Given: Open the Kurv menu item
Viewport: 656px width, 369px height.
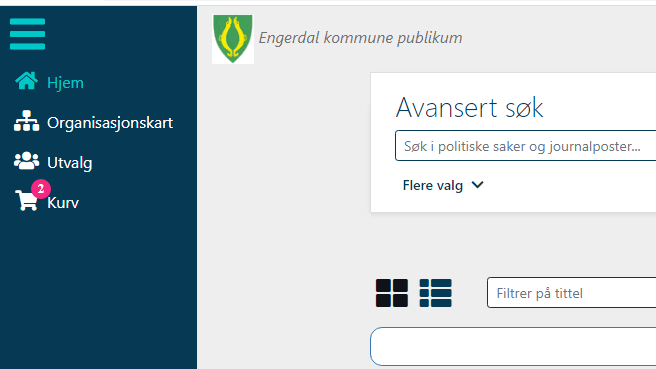Looking at the screenshot, I should click(63, 203).
